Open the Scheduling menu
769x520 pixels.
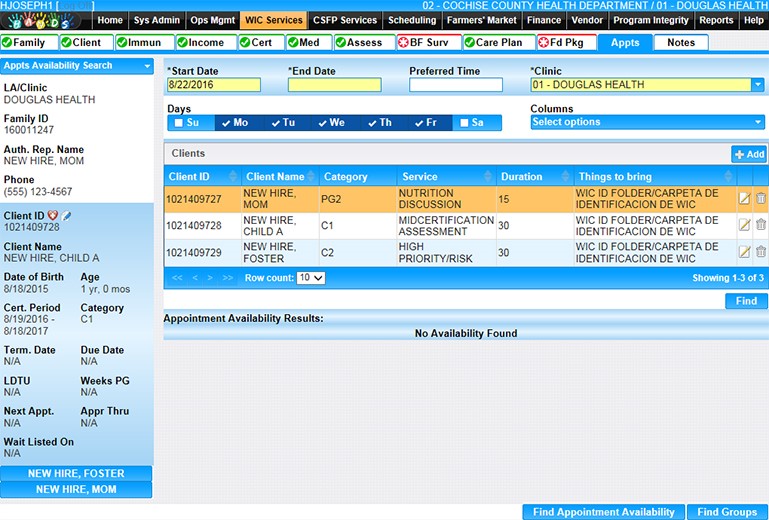(412, 20)
